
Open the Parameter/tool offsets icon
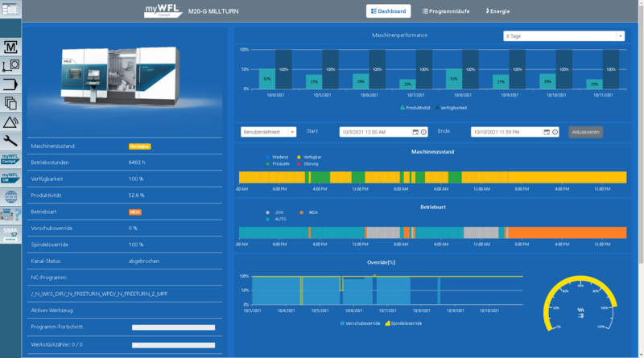[10, 66]
